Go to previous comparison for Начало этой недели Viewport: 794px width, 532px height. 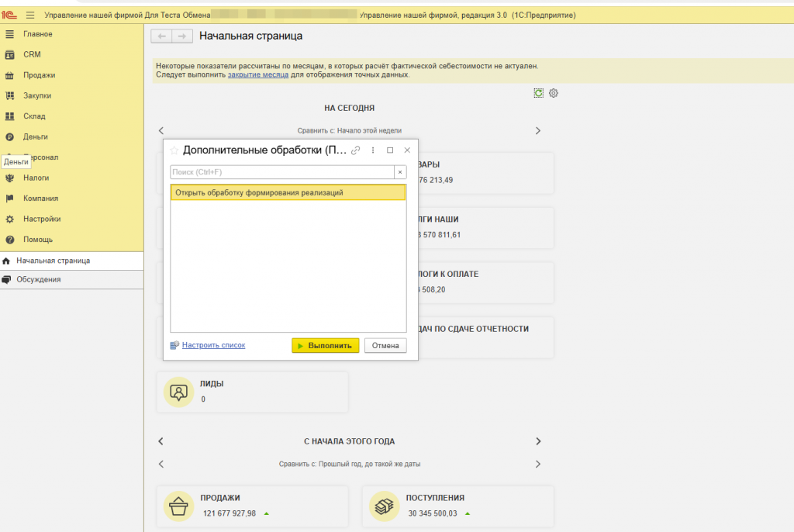pos(161,131)
